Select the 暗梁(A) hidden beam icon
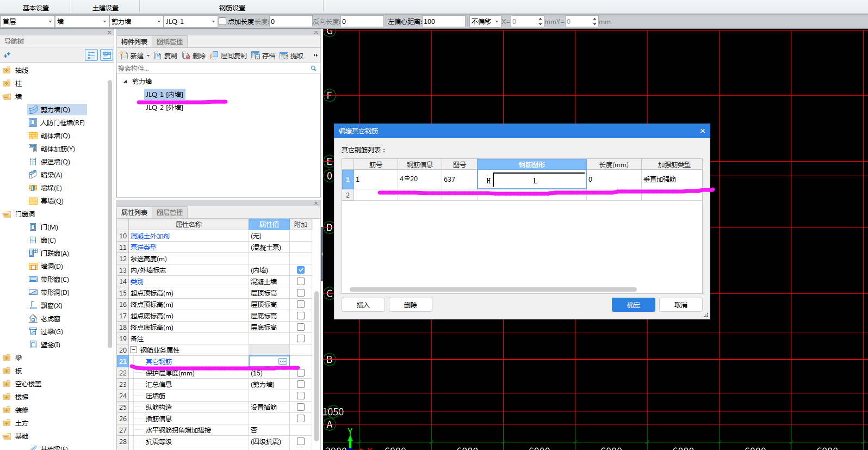 (33, 175)
